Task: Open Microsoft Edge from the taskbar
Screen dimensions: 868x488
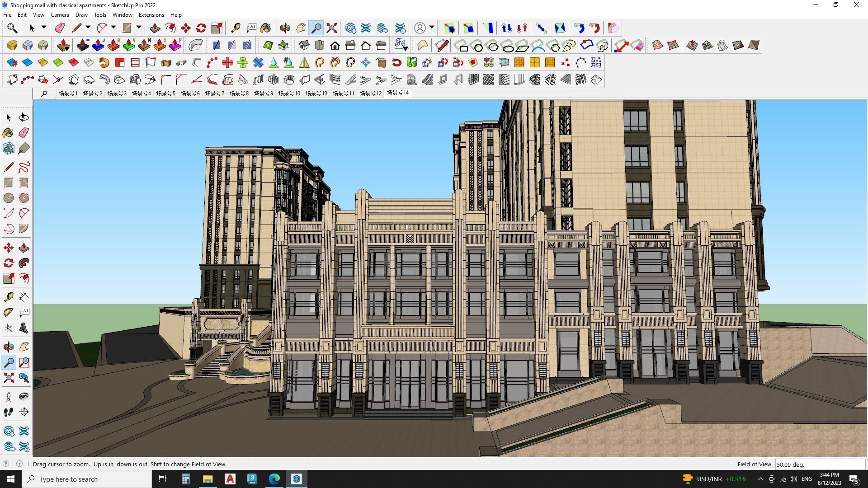Action: tap(274, 479)
